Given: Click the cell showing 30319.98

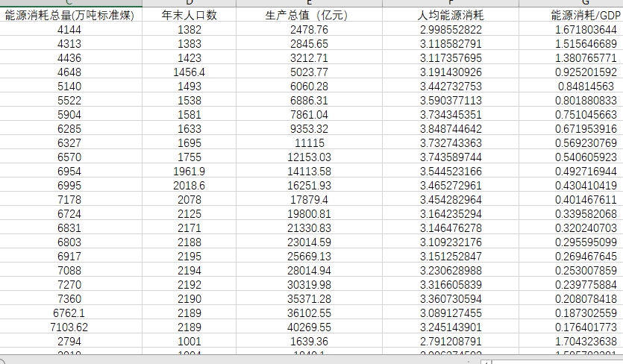Looking at the screenshot, I should coord(309,284).
